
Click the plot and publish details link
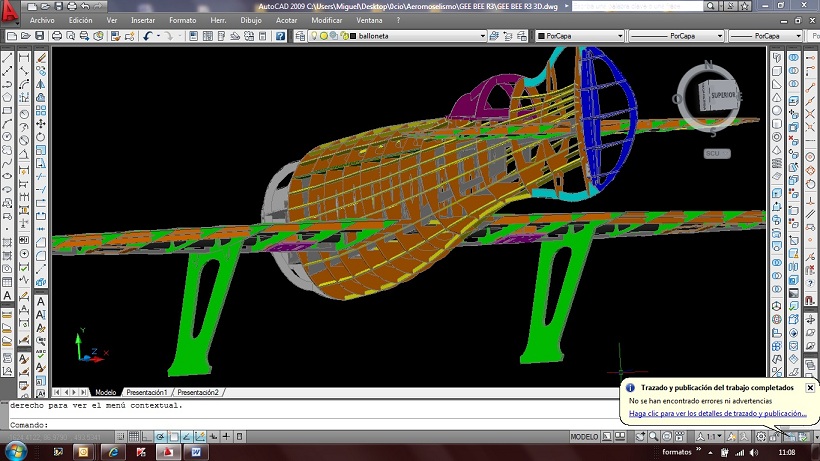[x=717, y=413]
